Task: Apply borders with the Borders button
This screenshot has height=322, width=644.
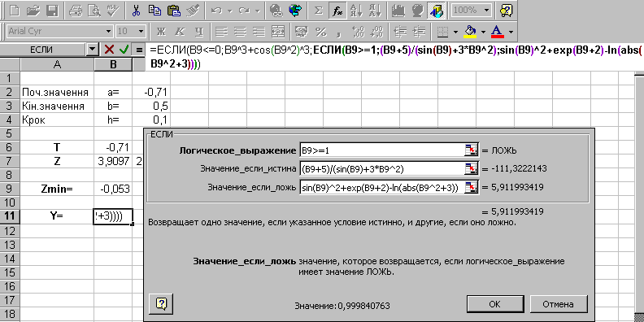Action: point(442,31)
